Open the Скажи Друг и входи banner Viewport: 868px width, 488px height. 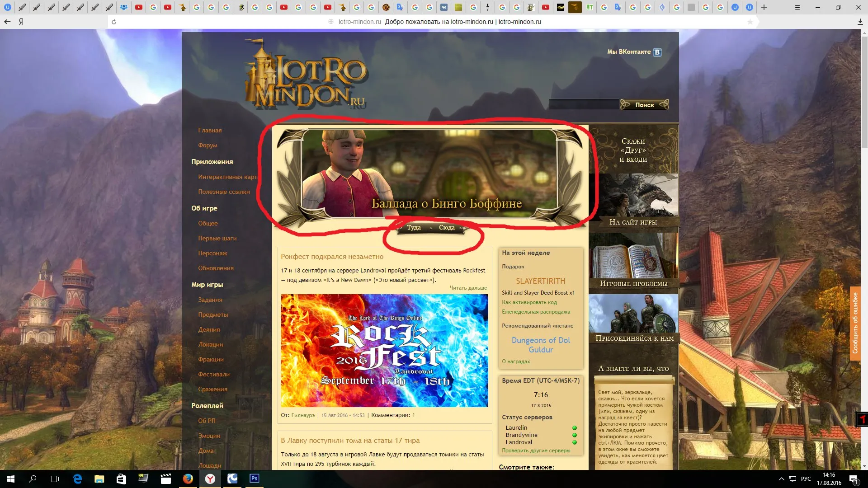pos(633,149)
